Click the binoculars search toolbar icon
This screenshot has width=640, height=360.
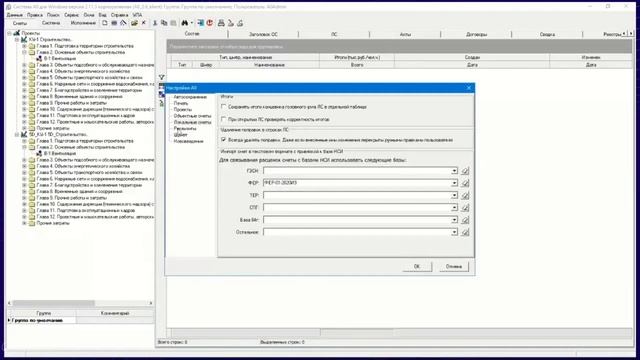click(x=184, y=23)
